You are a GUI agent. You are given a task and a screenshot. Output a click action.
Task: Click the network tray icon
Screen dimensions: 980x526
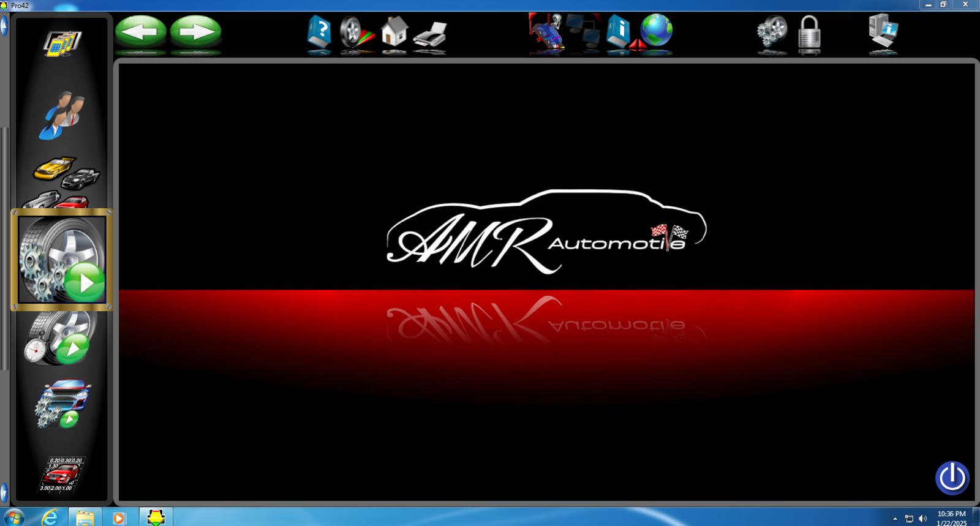pyautogui.click(x=909, y=518)
